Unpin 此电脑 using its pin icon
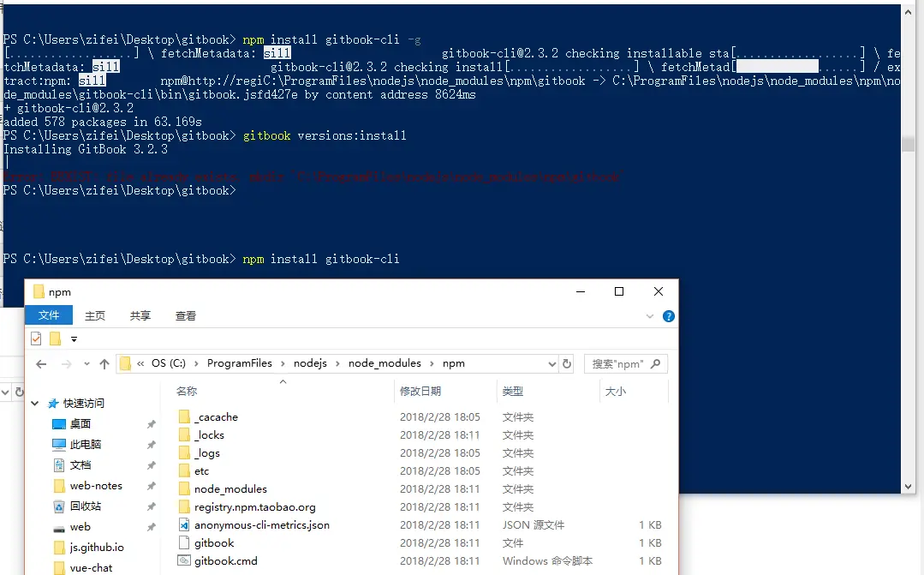This screenshot has width=924, height=575. point(152,445)
